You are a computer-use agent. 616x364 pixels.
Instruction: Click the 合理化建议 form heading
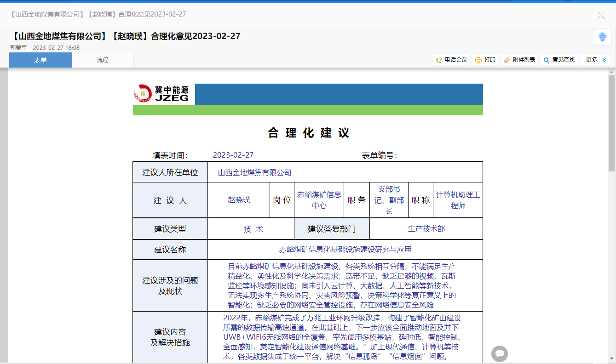[x=309, y=133]
